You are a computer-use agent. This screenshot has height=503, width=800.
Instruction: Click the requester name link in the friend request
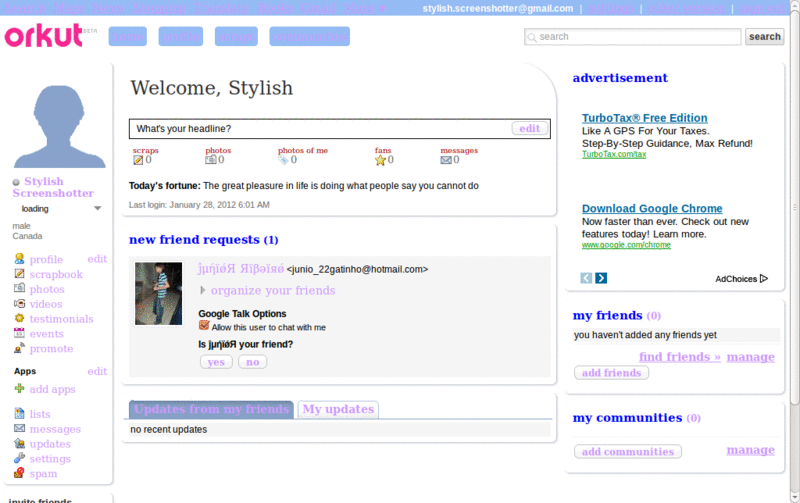[241, 269]
